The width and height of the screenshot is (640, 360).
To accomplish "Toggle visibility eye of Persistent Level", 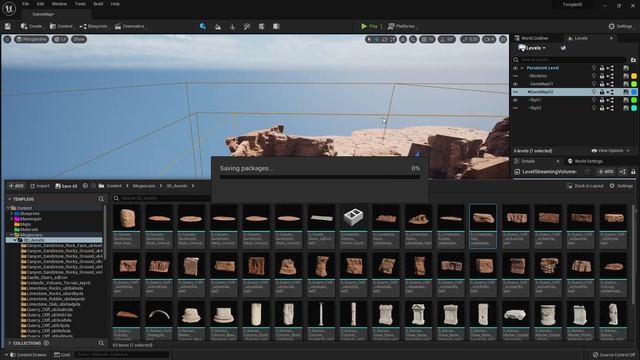I will pyautogui.click(x=516, y=68).
